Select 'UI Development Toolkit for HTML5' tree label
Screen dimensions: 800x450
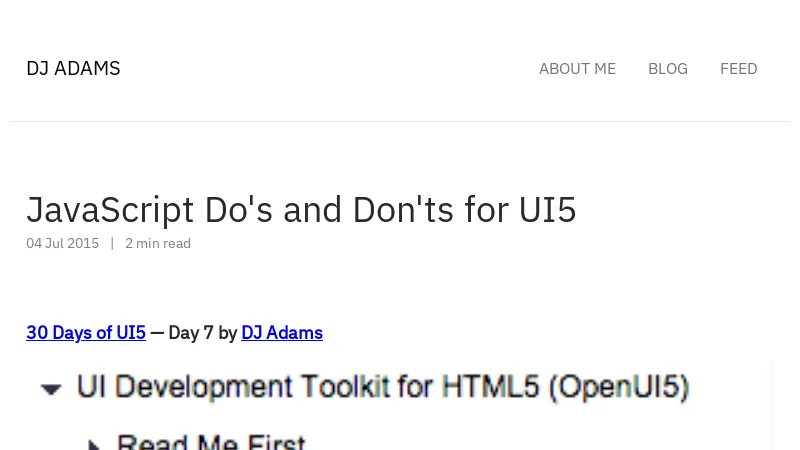click(x=310, y=387)
